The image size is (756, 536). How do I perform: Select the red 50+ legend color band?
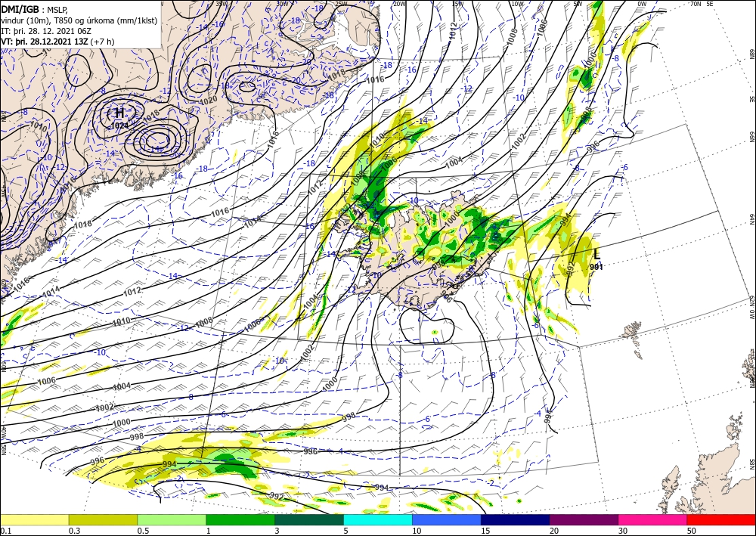pos(721,519)
